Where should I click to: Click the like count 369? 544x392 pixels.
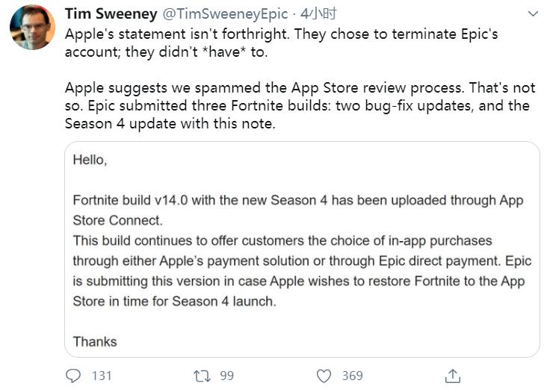pyautogui.click(x=352, y=376)
